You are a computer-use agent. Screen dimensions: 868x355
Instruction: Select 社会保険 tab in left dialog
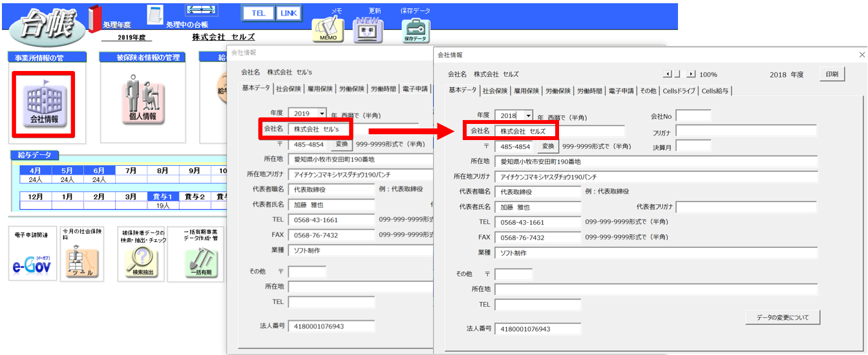click(288, 88)
